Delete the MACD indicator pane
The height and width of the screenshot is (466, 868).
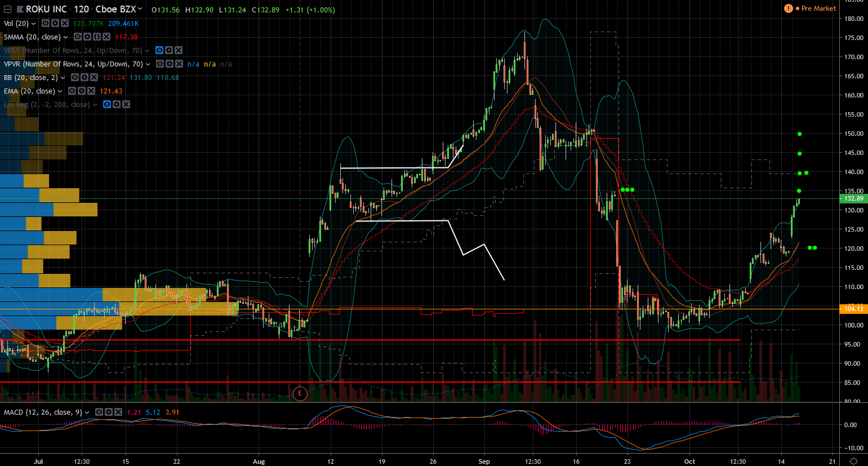pos(118,412)
